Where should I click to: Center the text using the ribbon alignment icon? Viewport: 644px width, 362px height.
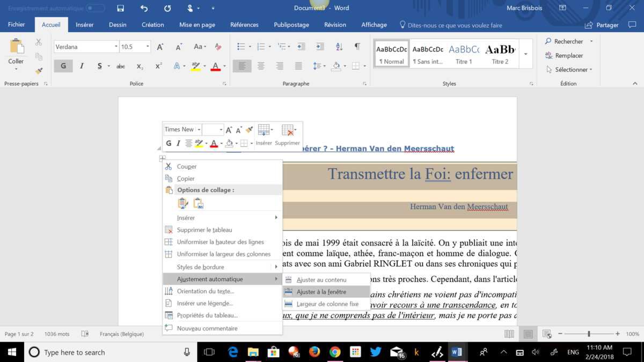click(x=261, y=66)
